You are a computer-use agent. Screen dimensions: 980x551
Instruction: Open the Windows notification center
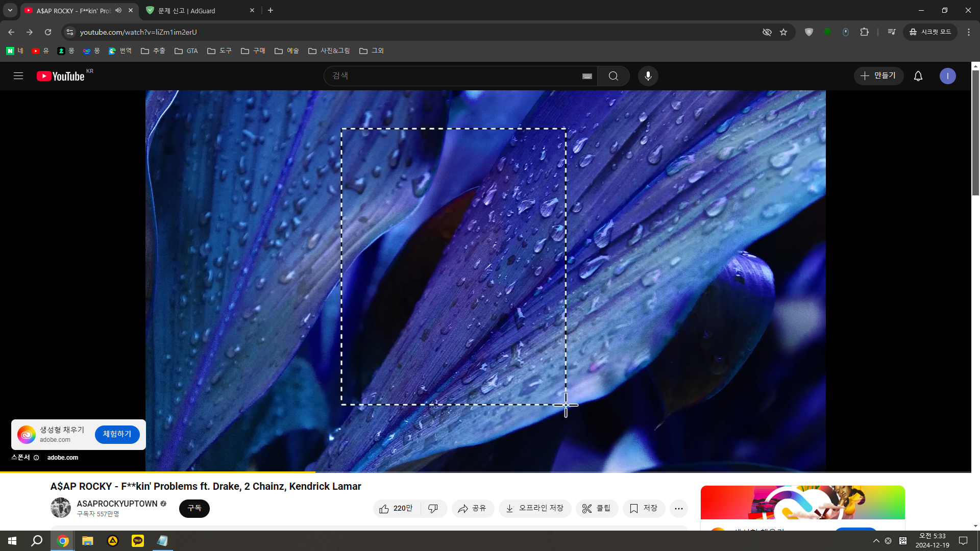pyautogui.click(x=963, y=541)
